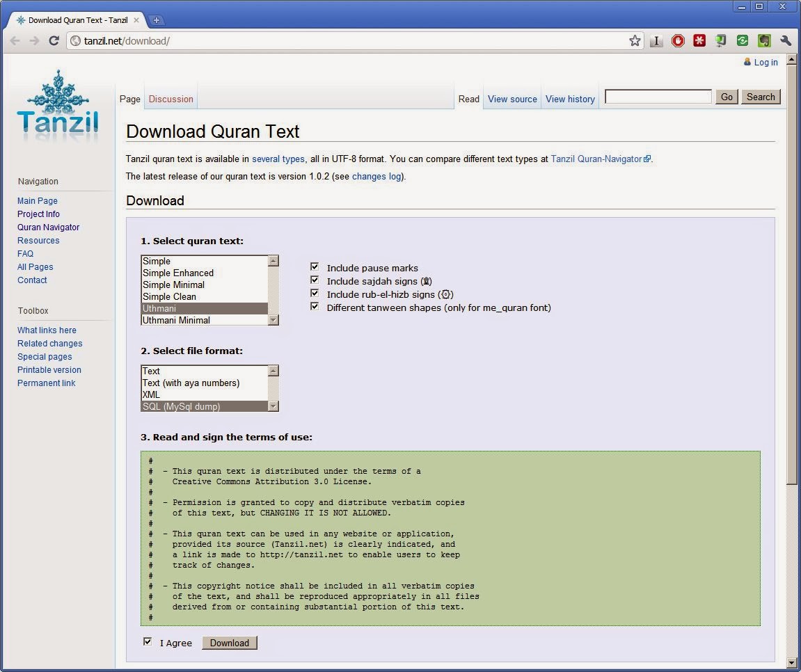Open the View source tab
Image resolution: width=801 pixels, height=672 pixels.
[x=512, y=99]
